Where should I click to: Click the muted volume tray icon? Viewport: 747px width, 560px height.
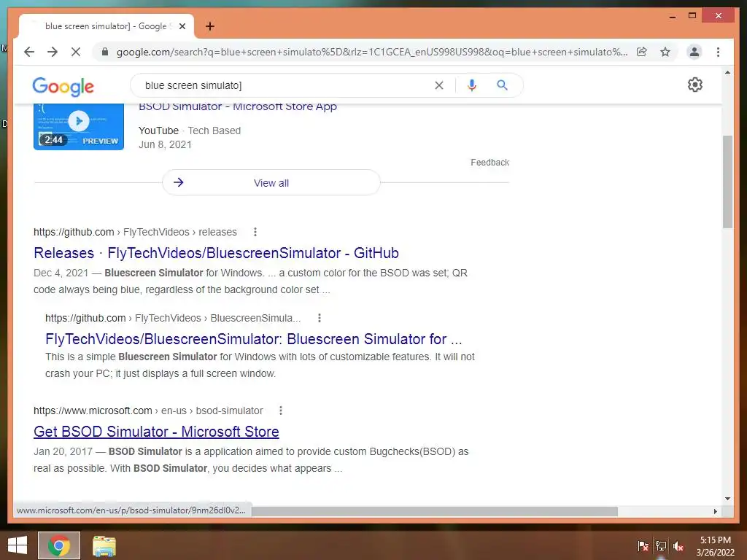pos(678,546)
